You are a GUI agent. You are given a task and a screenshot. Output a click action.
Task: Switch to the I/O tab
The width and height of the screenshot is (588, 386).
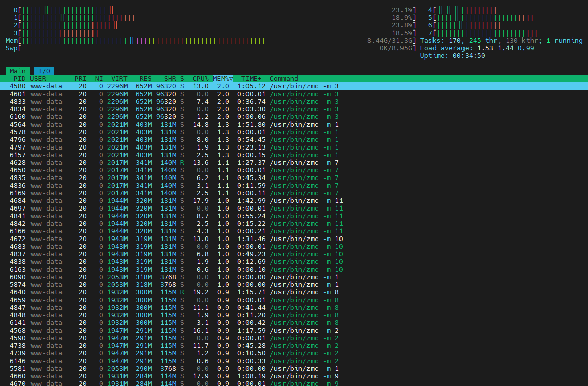coord(44,71)
